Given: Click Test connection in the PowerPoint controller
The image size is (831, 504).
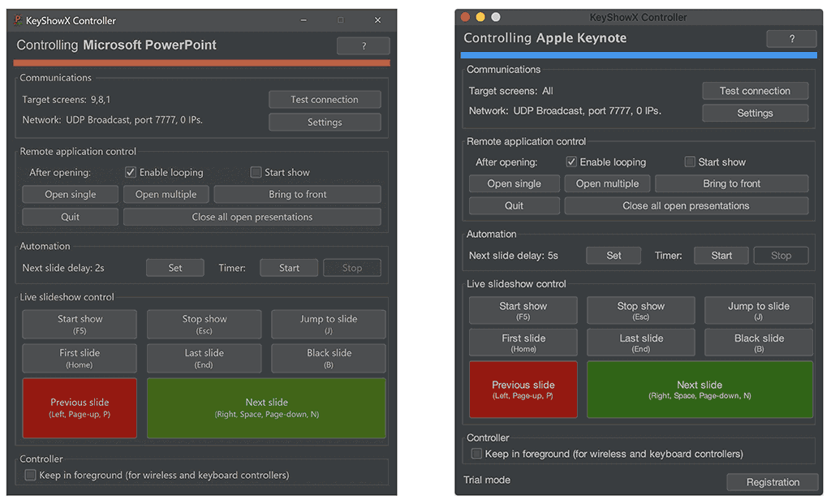Looking at the screenshot, I should (325, 100).
